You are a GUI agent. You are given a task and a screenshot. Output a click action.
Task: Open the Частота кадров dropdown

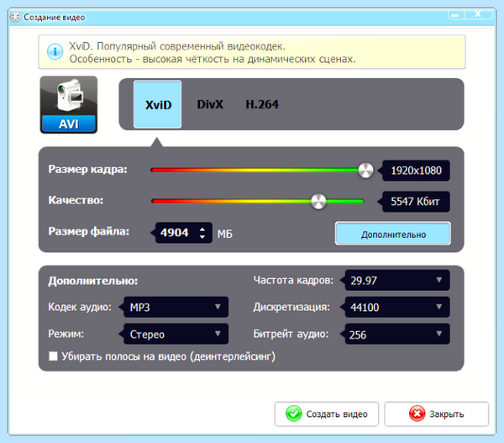point(397,280)
